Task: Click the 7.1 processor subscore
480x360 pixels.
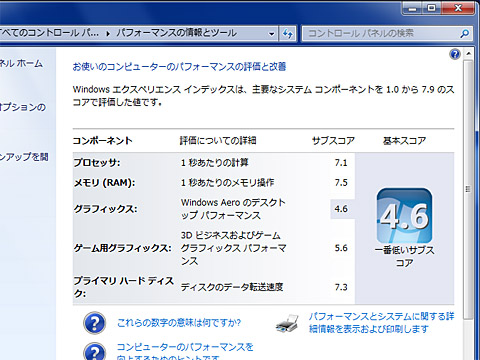Action: point(341,163)
